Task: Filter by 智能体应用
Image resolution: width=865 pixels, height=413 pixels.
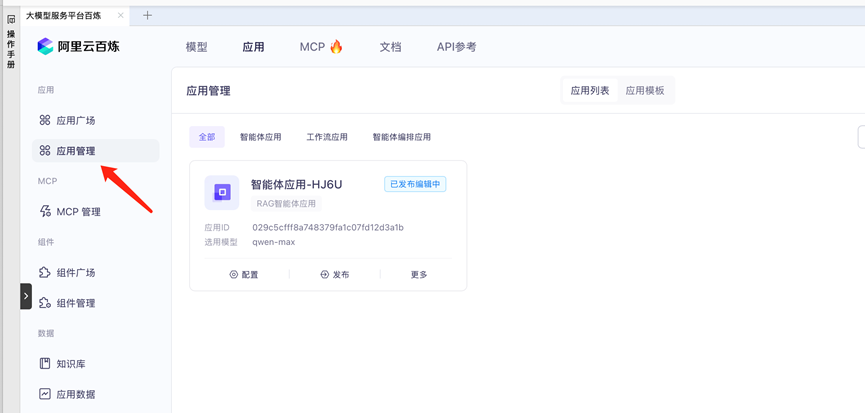Action: (260, 137)
